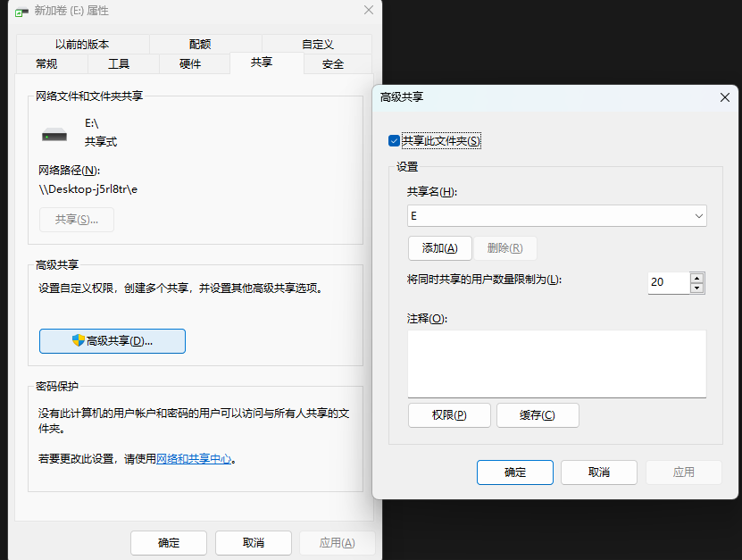Open 权限(P) permissions settings
This screenshot has height=560, width=742.
pos(449,415)
